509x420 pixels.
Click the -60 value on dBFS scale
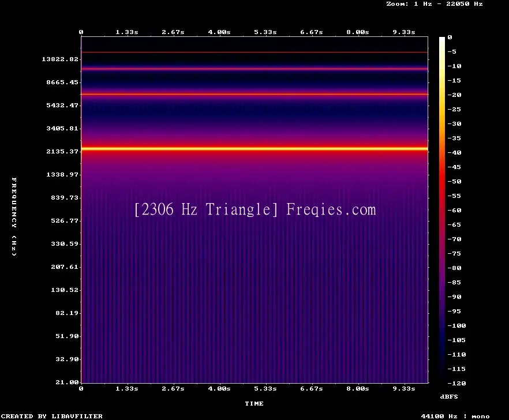click(455, 211)
